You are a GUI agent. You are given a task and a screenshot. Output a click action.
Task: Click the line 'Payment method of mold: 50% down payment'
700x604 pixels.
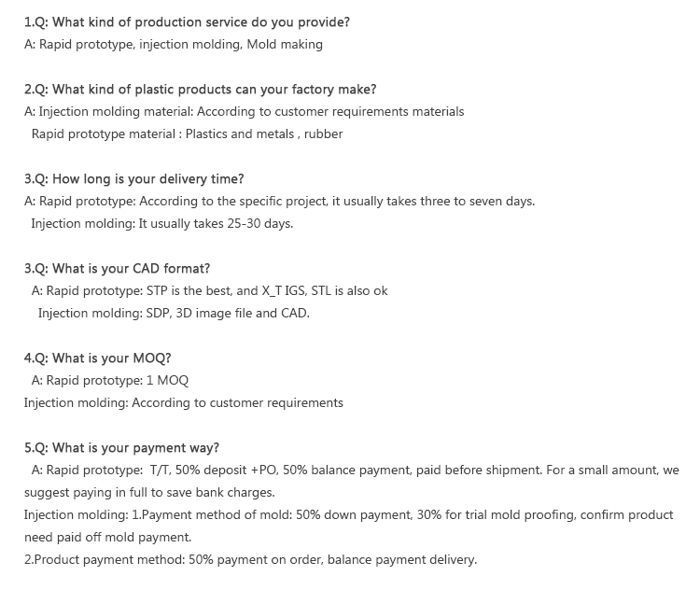coord(349,514)
